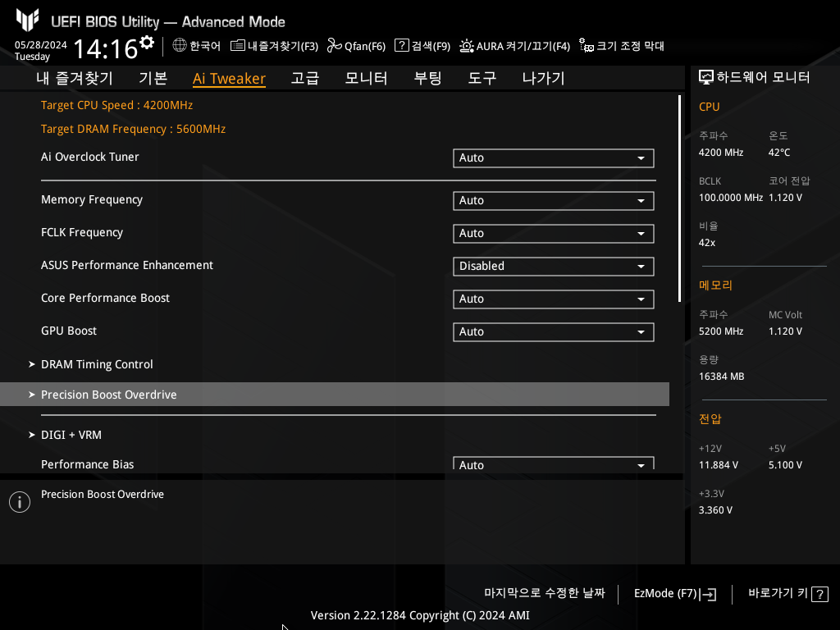Click the FCLK Frequency label

click(82, 232)
